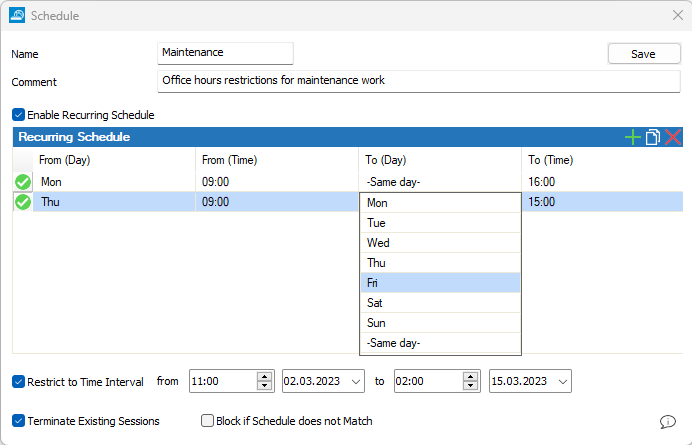Enable Block if Schedule does not Match

[207, 421]
